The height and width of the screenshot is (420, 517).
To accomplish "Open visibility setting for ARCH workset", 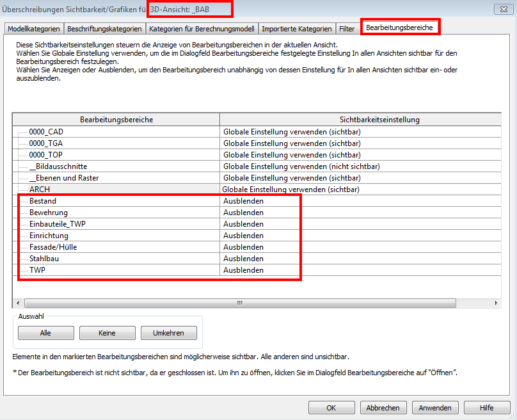I will (358, 190).
